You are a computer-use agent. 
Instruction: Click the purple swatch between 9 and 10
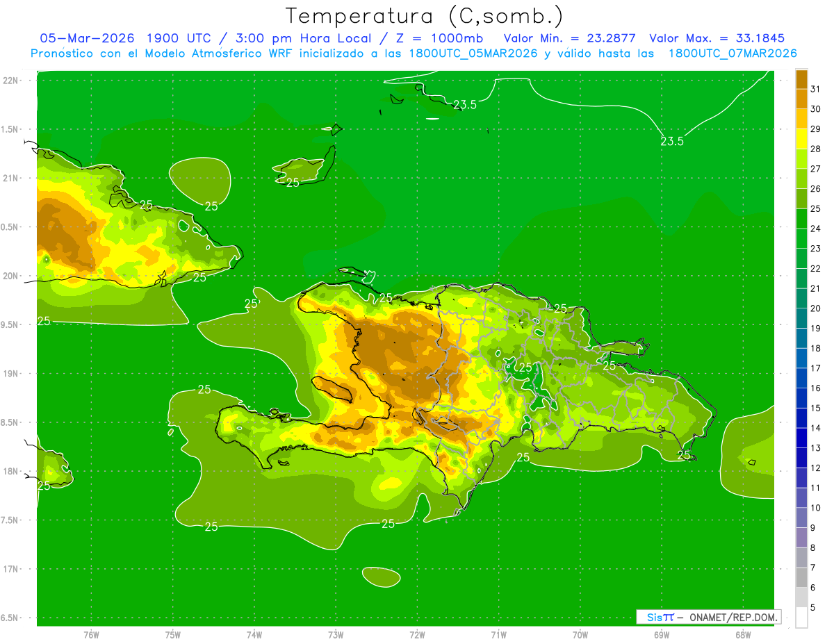801,518
